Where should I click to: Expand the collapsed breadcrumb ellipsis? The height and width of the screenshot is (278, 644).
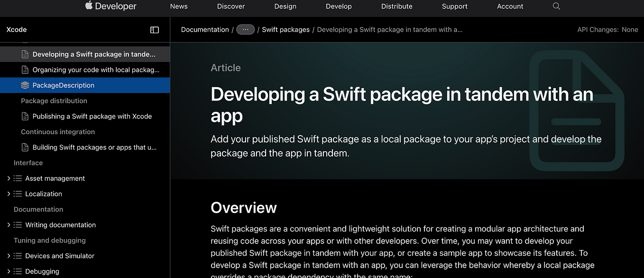[245, 29]
